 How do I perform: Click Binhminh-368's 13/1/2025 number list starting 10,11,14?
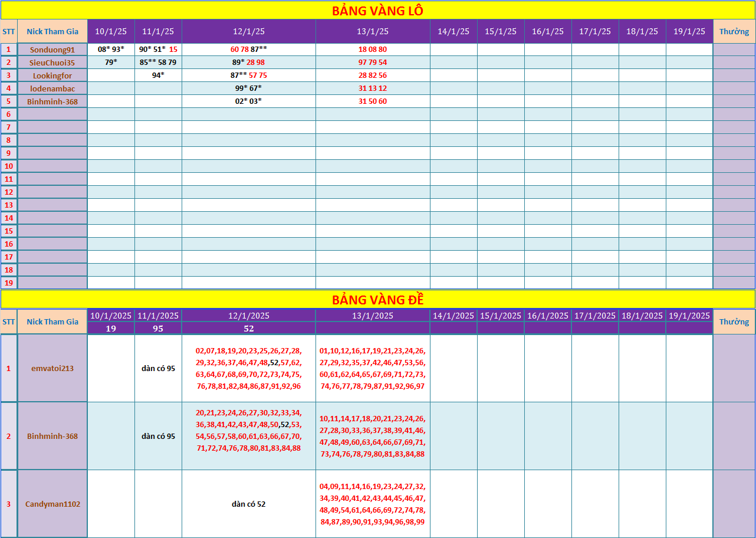[373, 437]
